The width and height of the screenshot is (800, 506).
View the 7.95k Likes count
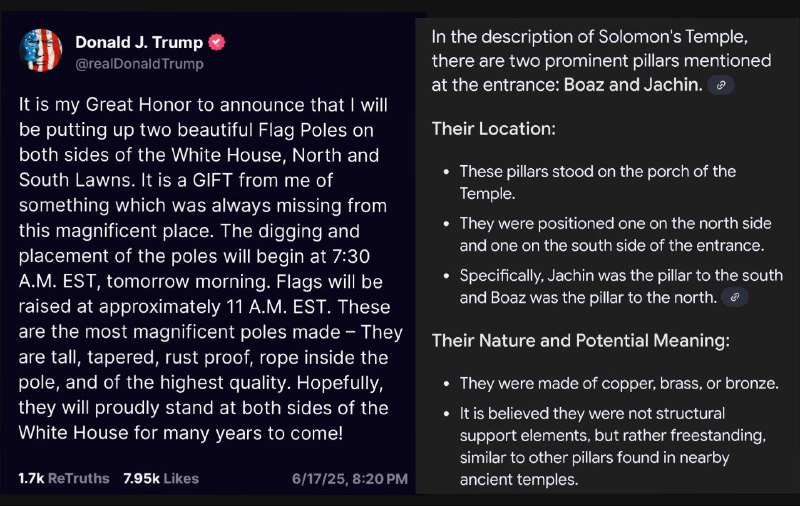click(161, 478)
